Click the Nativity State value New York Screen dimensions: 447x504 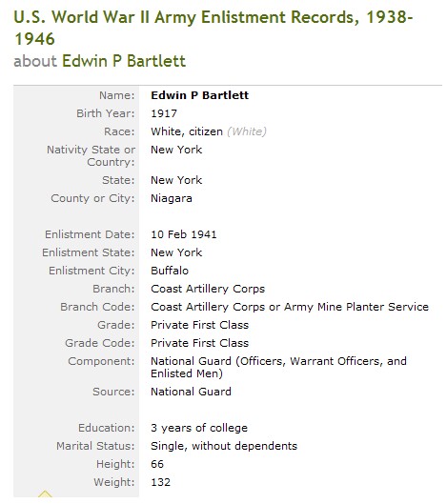(x=176, y=150)
